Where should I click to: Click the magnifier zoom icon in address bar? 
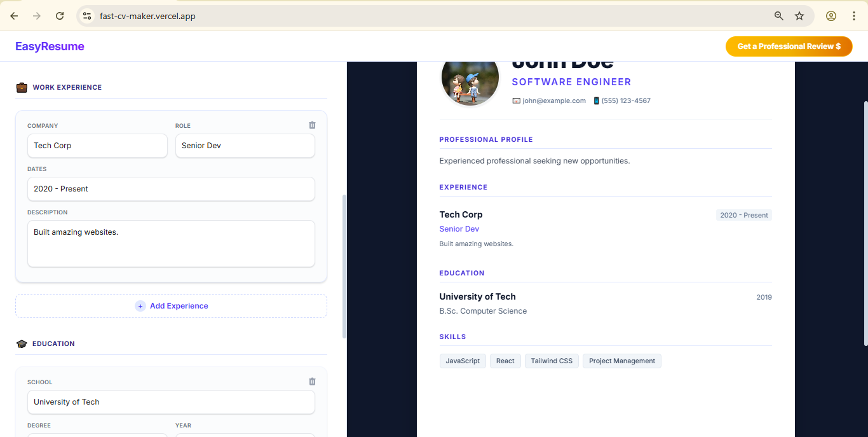[x=778, y=15]
